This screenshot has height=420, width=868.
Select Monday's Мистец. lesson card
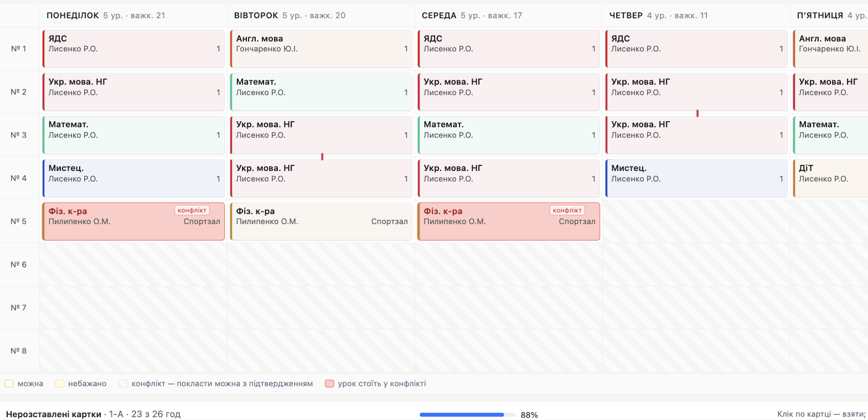coord(133,178)
